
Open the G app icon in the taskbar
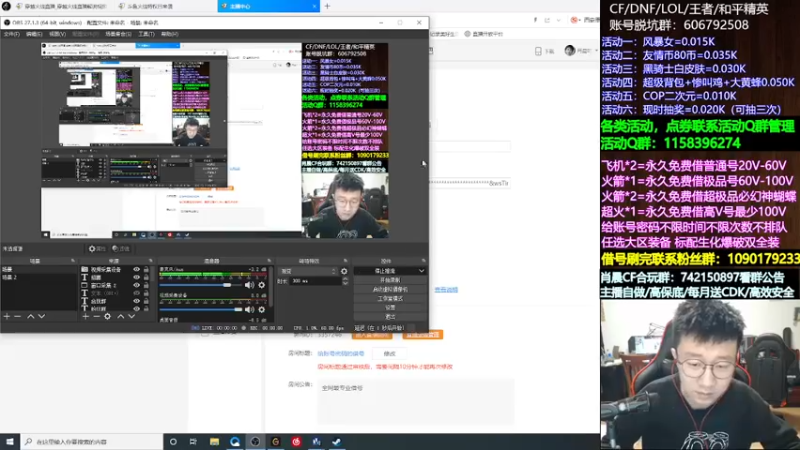coord(276,442)
